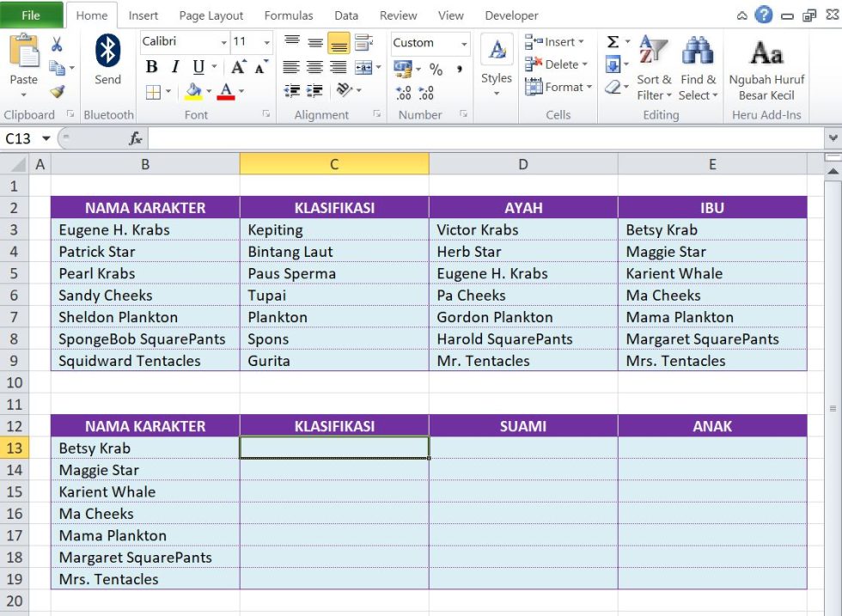This screenshot has height=616, width=842.
Task: Switch to the Formulas ribbon tab
Action: [289, 15]
